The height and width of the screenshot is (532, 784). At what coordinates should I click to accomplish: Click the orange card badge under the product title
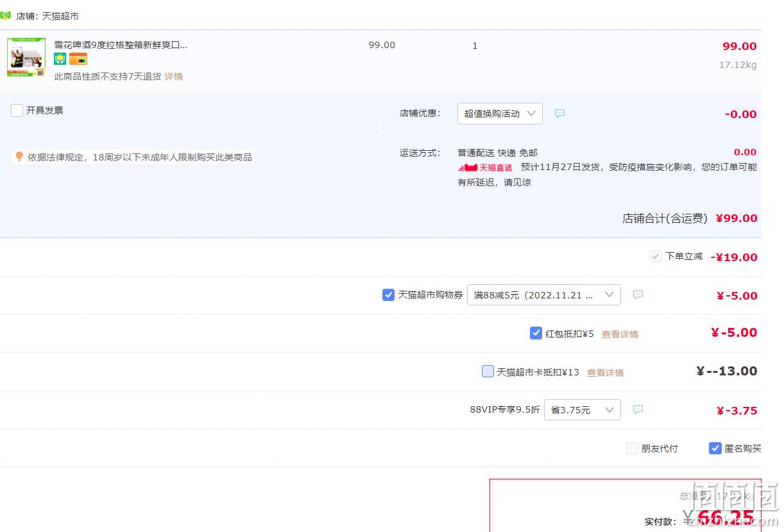[78, 59]
